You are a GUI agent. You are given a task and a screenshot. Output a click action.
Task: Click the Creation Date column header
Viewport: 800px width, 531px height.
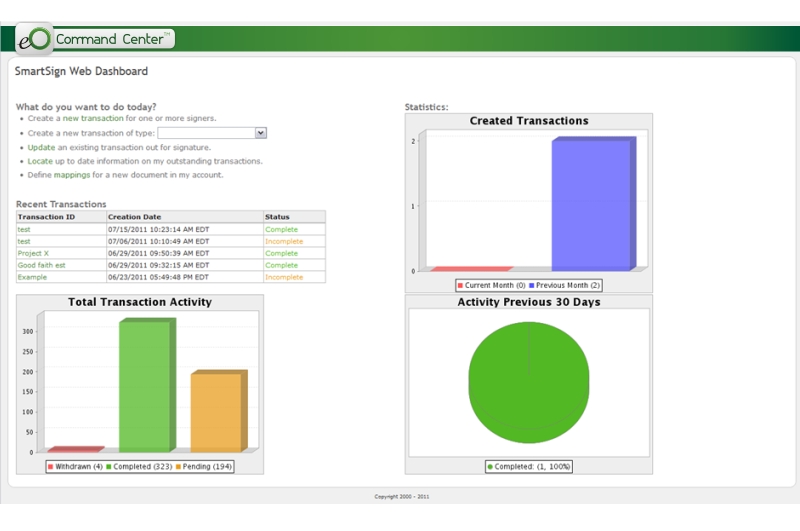[x=134, y=217]
